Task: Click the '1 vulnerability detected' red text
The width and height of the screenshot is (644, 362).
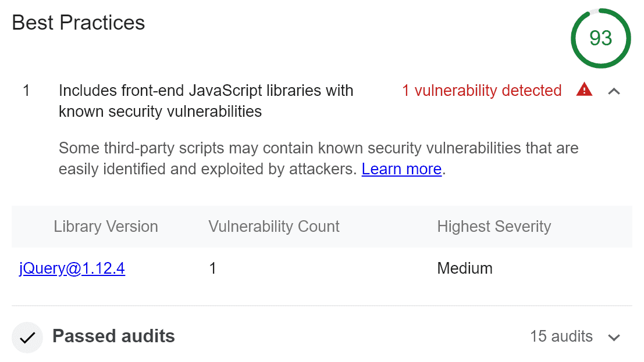Action: (482, 91)
